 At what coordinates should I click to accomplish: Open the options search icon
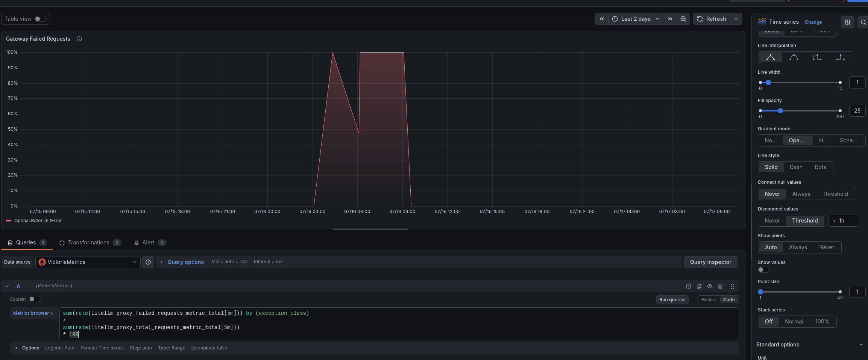pyautogui.click(x=863, y=22)
